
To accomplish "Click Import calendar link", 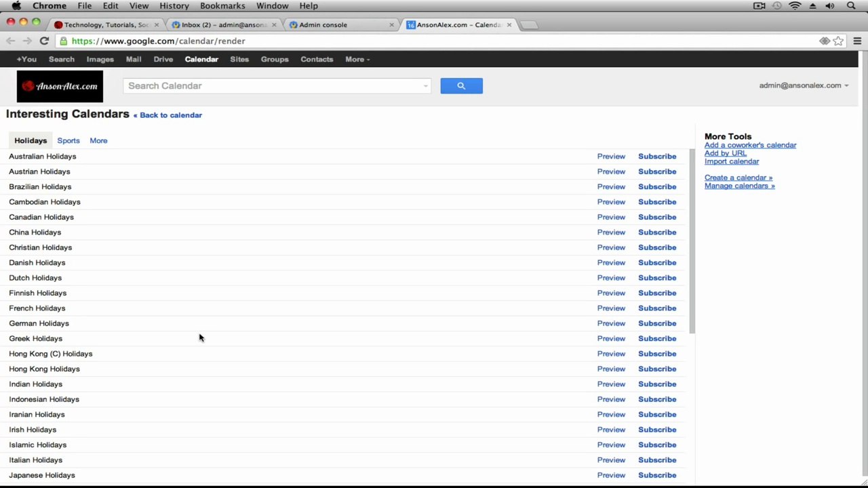I will (731, 161).
